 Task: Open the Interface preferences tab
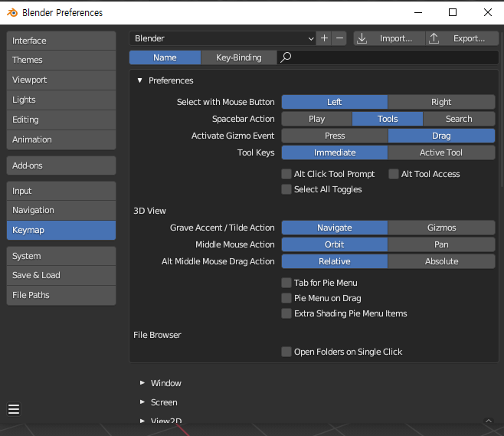(61, 41)
